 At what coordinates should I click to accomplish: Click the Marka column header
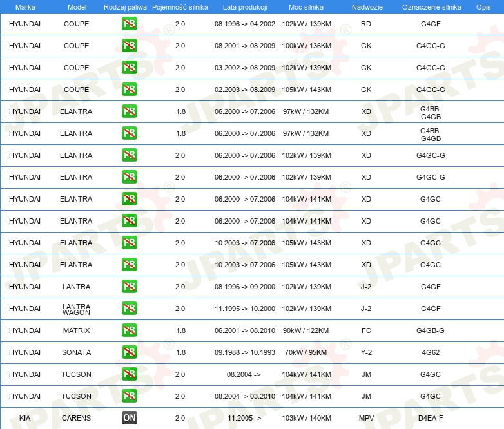(25, 6)
